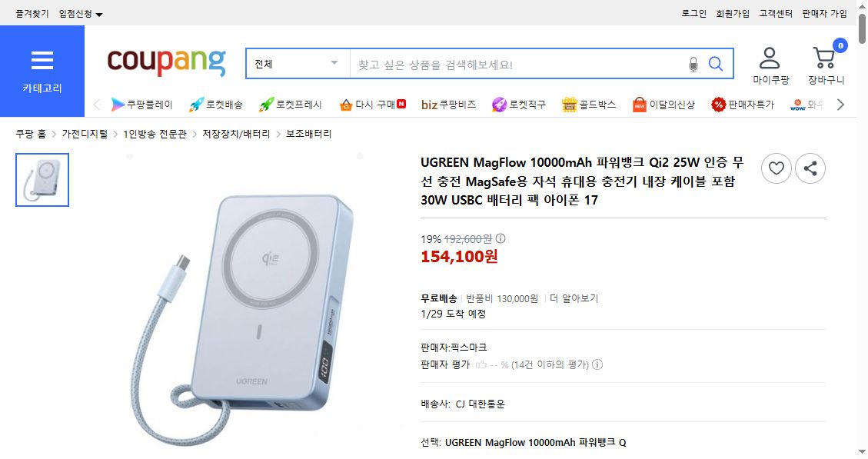Screen dimensions: 868x459
Task: Open the info icon next to seller rating
Action: 597,364
